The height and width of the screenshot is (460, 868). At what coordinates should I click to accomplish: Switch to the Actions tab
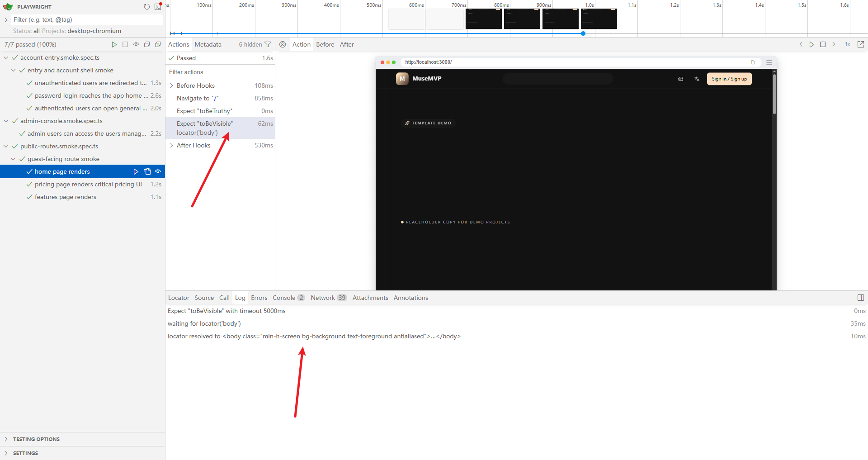179,44
